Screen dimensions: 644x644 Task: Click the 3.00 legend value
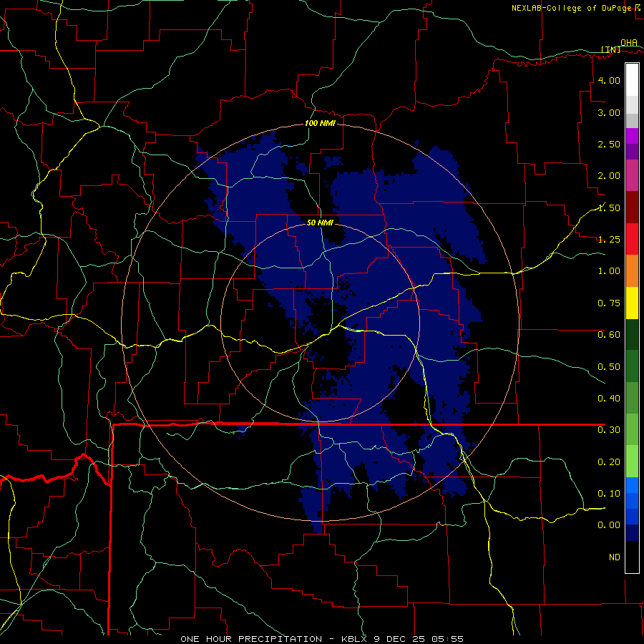click(609, 112)
